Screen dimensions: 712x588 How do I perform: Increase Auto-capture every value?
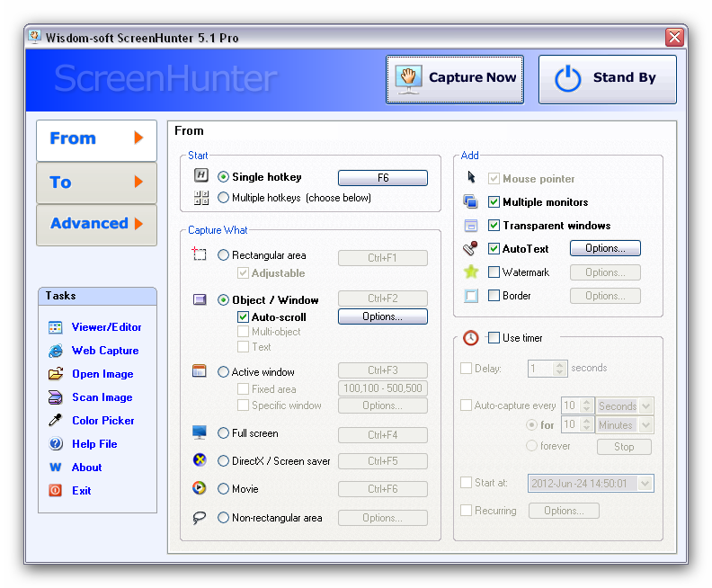[587, 402]
